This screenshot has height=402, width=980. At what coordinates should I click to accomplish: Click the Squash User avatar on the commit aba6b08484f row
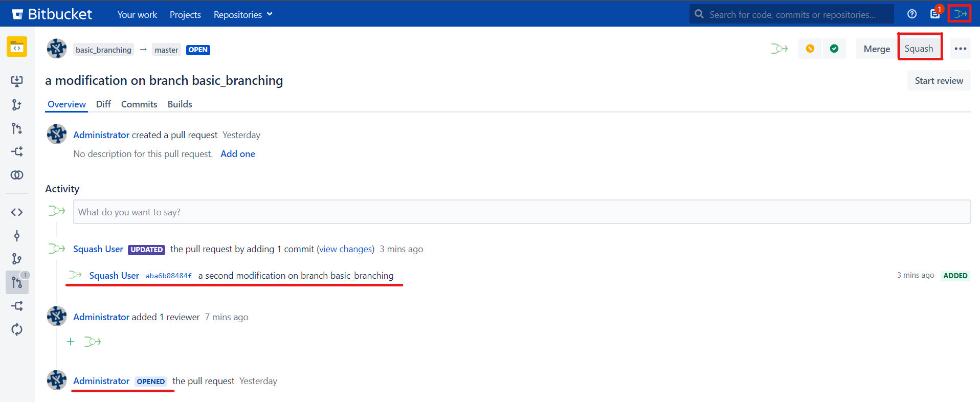pyautogui.click(x=75, y=275)
